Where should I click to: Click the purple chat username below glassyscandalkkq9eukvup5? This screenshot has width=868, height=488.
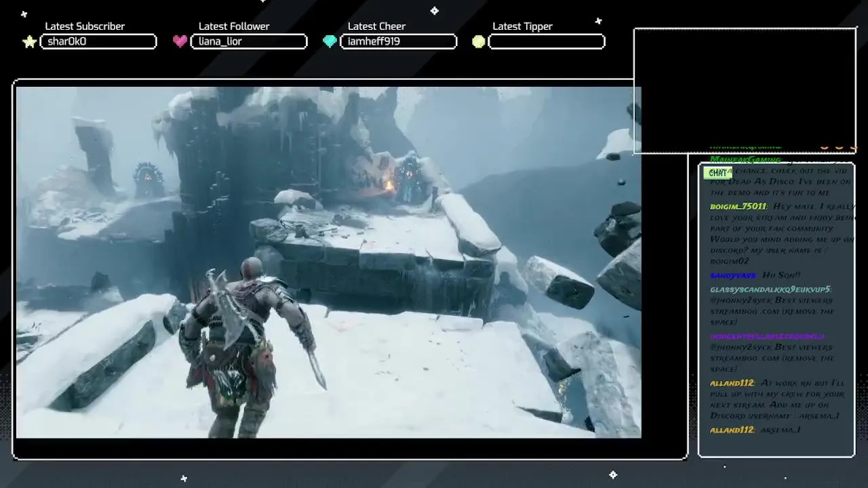[x=767, y=336]
